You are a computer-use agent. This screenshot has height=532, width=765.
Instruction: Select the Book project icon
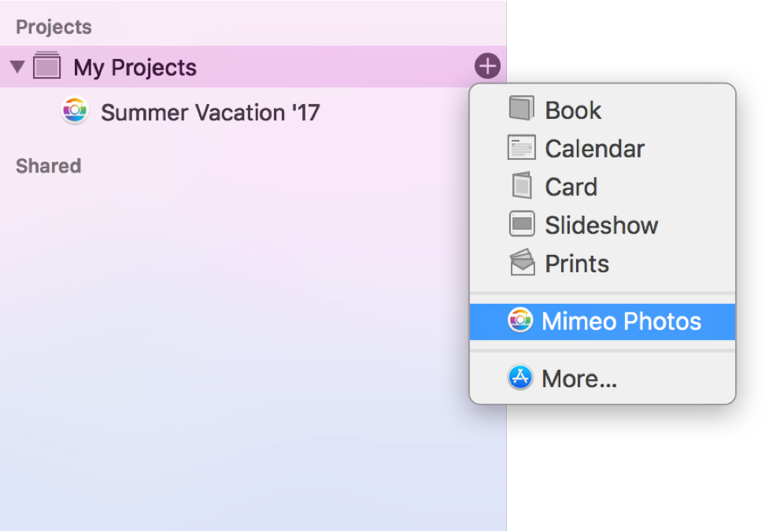(520, 109)
